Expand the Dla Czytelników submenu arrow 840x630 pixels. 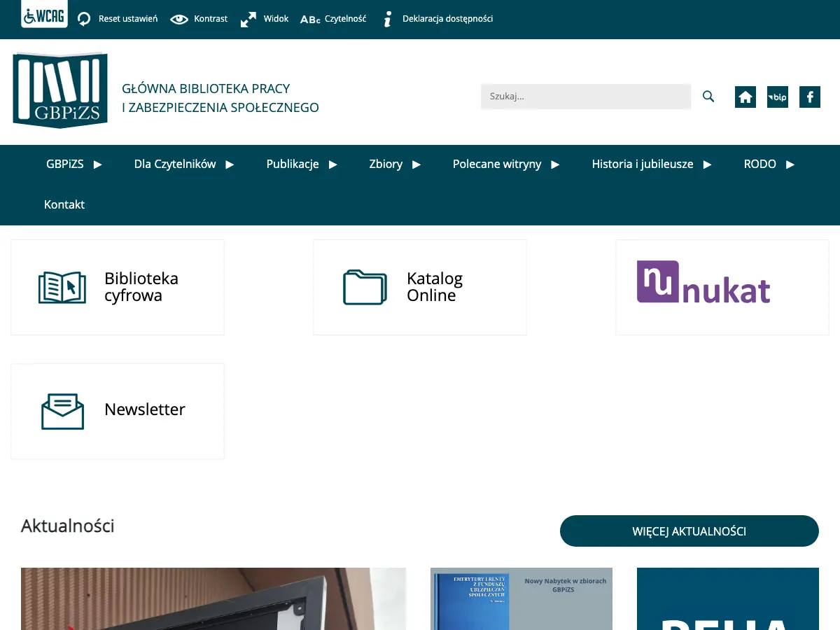coord(230,164)
